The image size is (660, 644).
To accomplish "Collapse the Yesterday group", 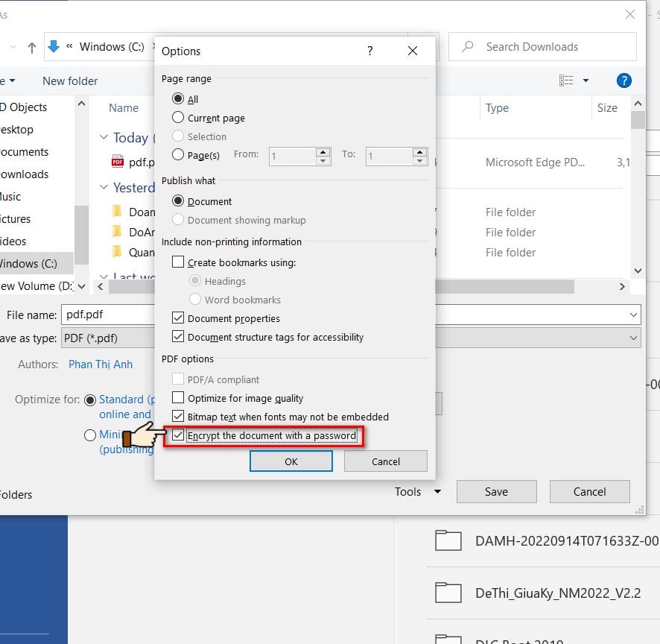I will pyautogui.click(x=104, y=186).
